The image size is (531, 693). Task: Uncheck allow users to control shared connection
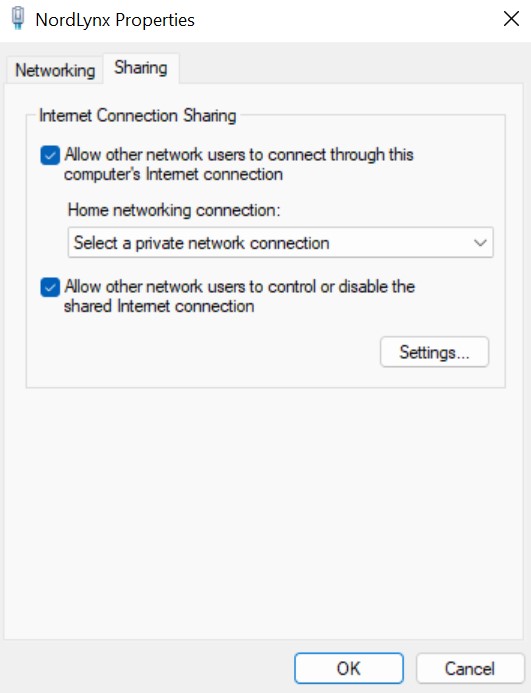click(x=50, y=288)
